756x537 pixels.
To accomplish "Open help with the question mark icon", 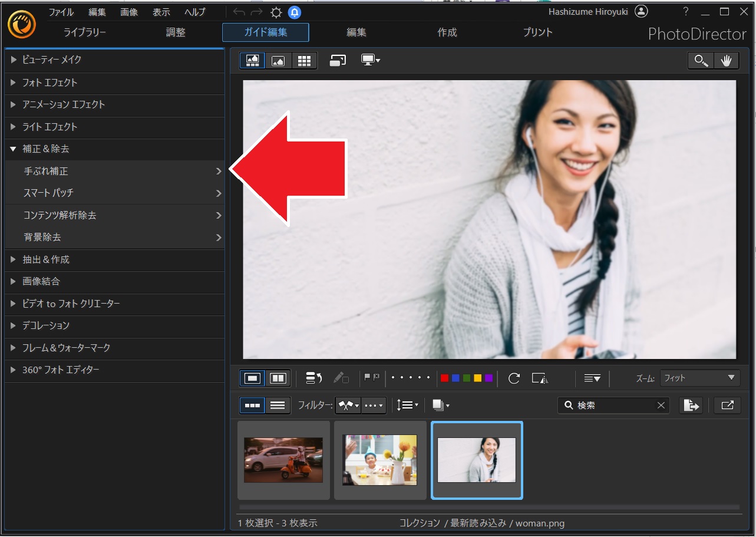I will (x=686, y=11).
